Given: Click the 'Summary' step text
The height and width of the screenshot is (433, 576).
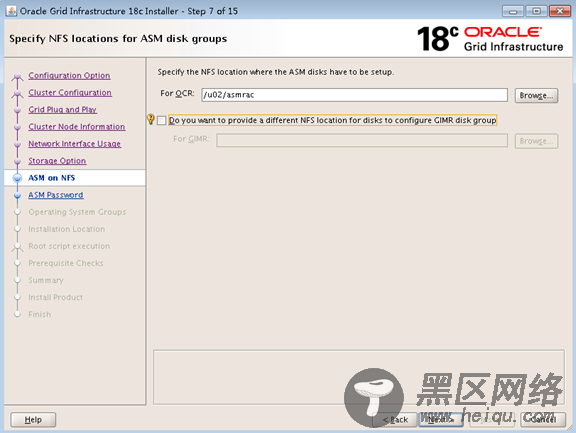Looking at the screenshot, I should pyautogui.click(x=46, y=280).
